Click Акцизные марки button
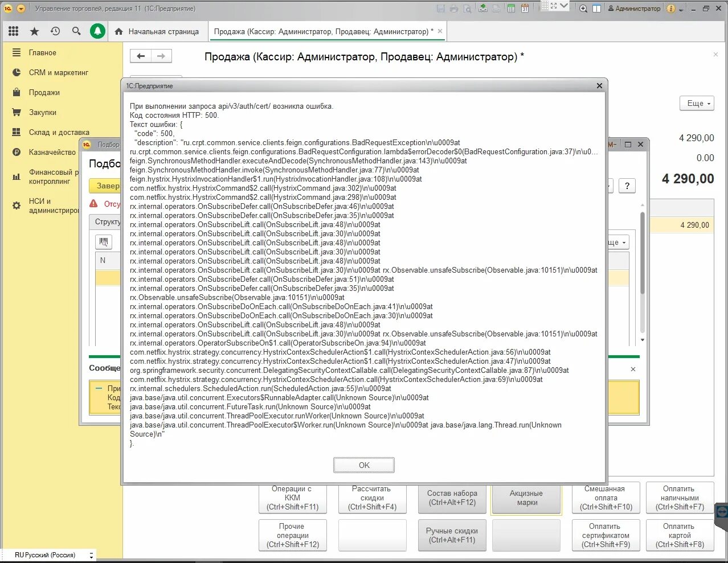The image size is (728, 563). coord(526,498)
